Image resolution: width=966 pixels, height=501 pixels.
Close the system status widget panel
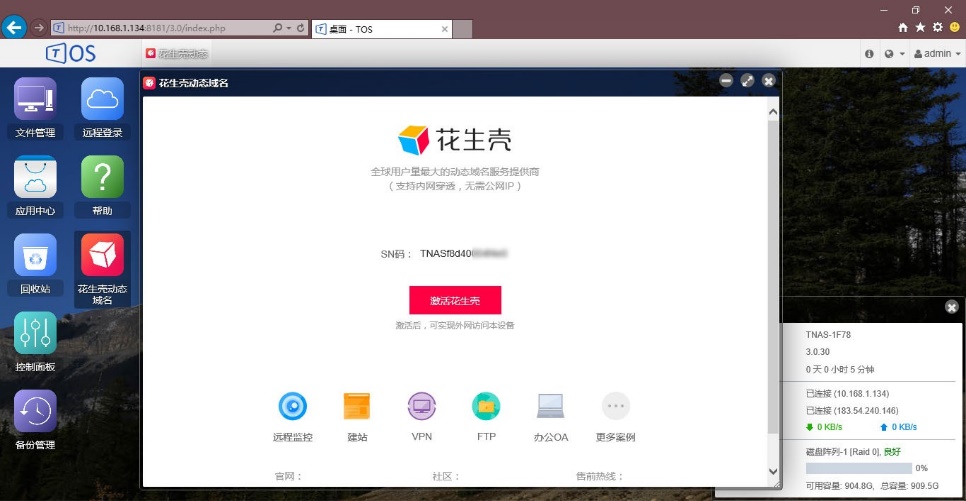coord(952,307)
